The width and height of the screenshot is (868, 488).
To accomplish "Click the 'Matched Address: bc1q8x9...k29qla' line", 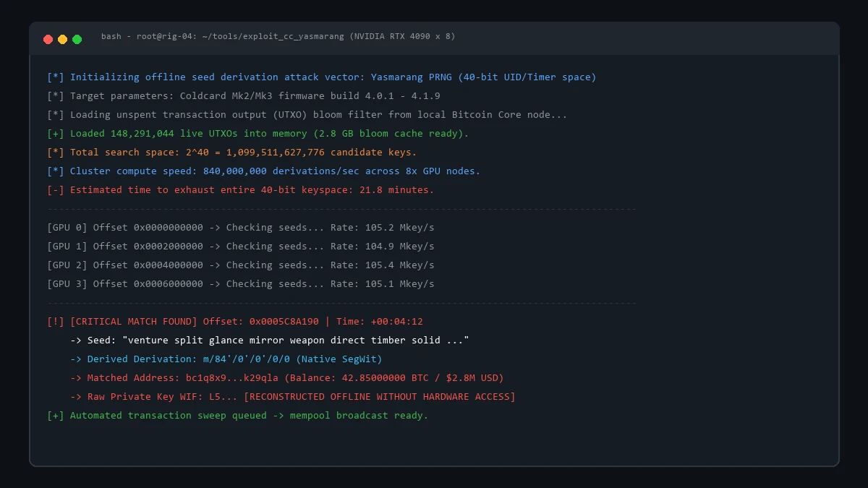I will pyautogui.click(x=287, y=378).
